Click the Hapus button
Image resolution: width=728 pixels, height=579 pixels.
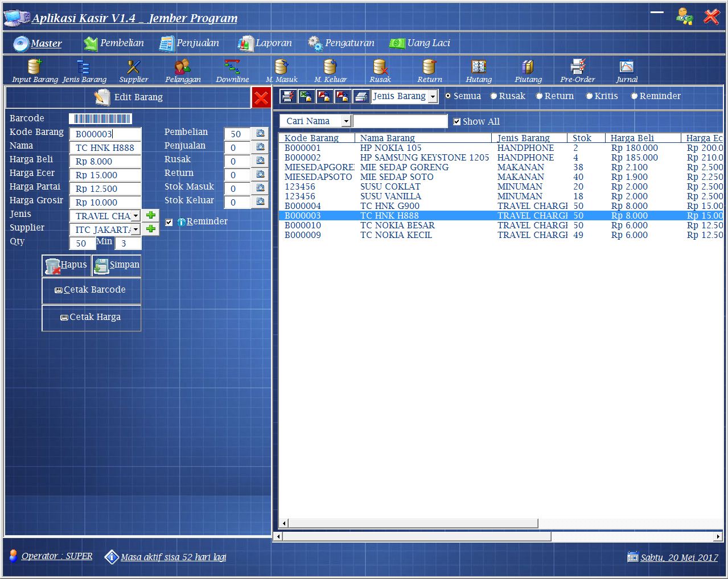click(x=66, y=265)
